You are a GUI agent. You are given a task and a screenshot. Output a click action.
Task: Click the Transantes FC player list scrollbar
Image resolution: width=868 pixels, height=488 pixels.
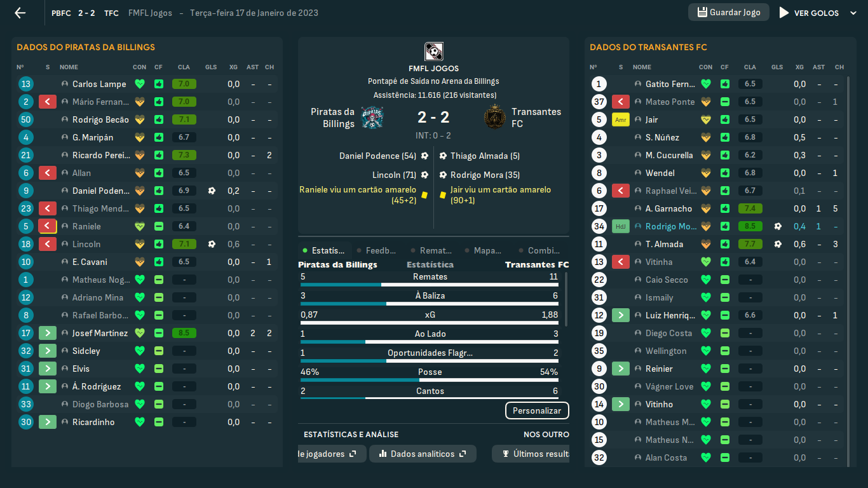point(848,254)
